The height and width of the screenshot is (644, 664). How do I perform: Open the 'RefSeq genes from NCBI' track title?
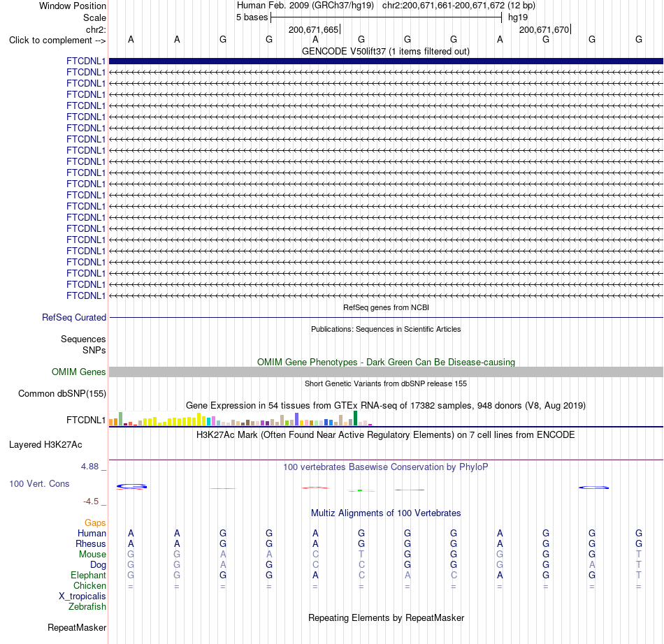[x=386, y=307]
